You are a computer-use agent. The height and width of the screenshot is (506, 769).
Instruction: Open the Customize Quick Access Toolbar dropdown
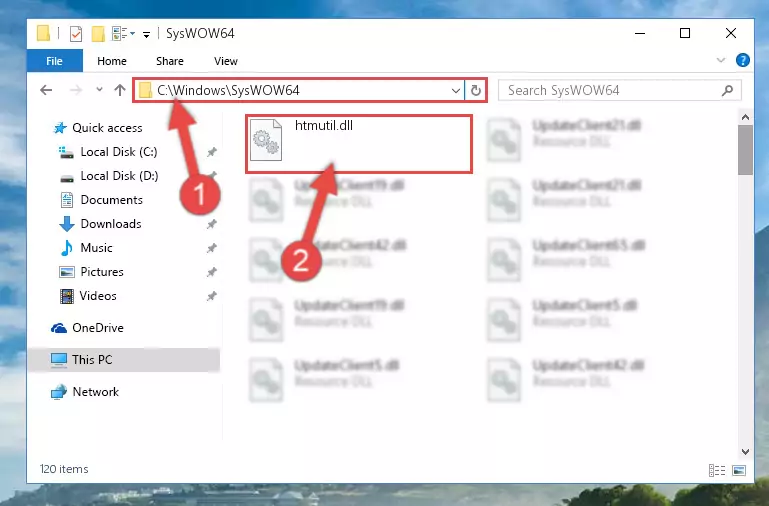point(146,34)
